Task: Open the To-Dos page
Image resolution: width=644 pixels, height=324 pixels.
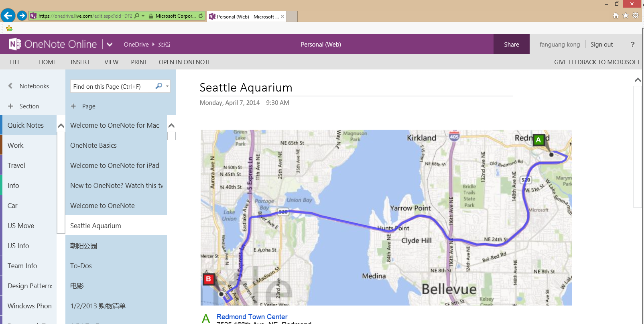Action: click(81, 266)
